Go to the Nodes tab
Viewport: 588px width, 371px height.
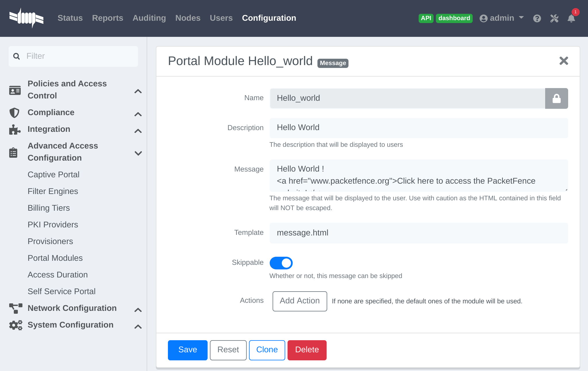pyautogui.click(x=188, y=18)
